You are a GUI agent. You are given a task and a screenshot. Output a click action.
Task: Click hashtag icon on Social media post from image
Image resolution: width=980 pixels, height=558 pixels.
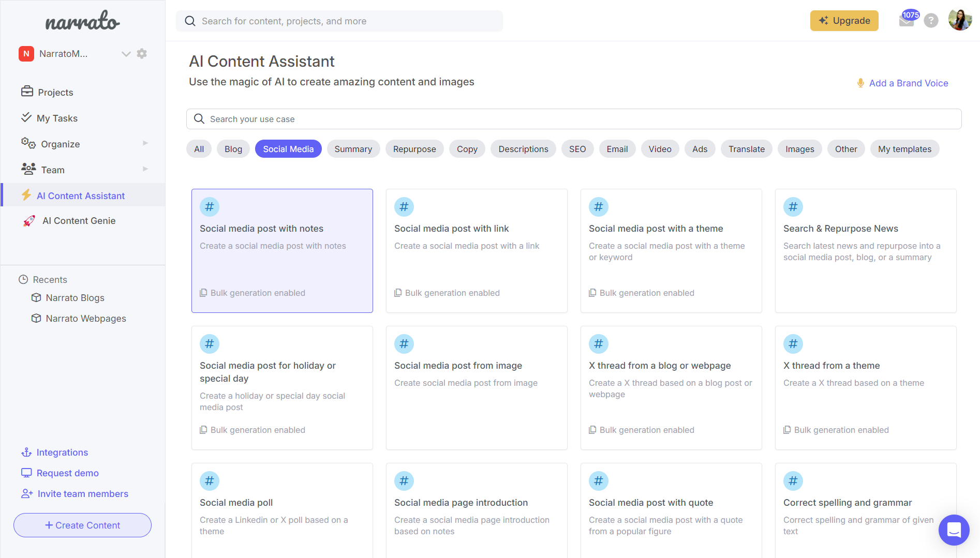pyautogui.click(x=404, y=344)
